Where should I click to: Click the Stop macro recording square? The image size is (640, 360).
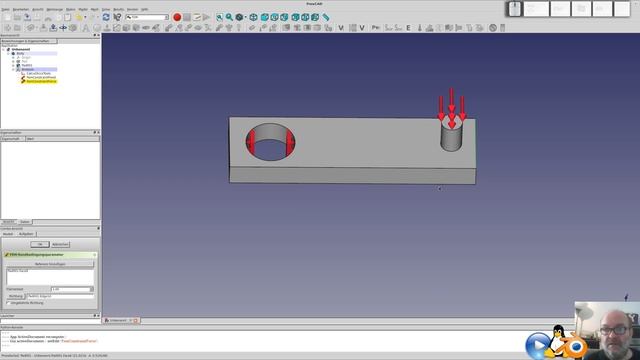click(x=187, y=17)
